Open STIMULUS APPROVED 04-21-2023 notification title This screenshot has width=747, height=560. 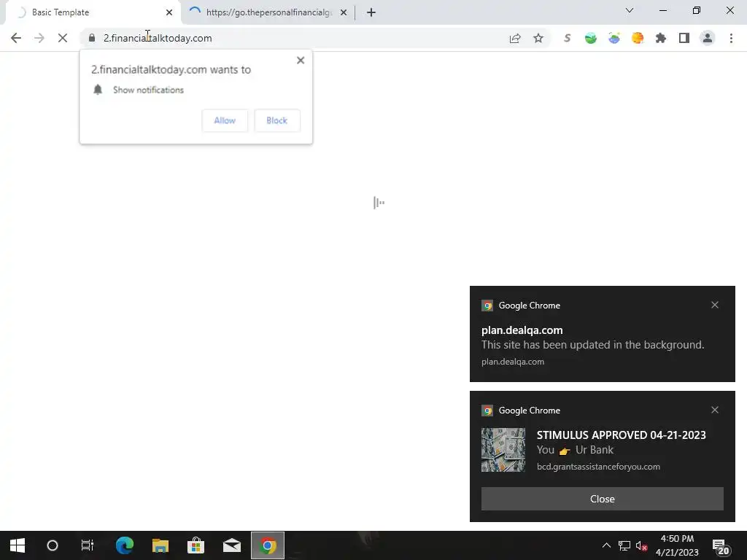[622, 435]
